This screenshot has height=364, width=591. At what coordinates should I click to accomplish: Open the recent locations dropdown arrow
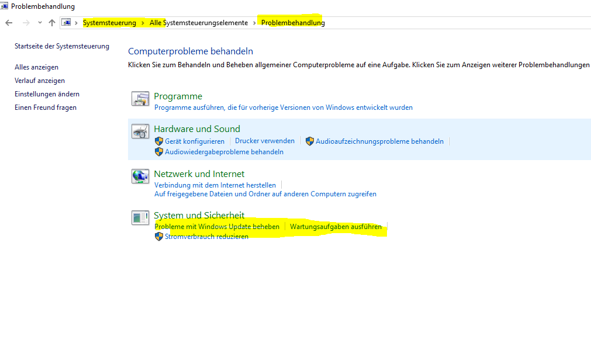point(40,23)
